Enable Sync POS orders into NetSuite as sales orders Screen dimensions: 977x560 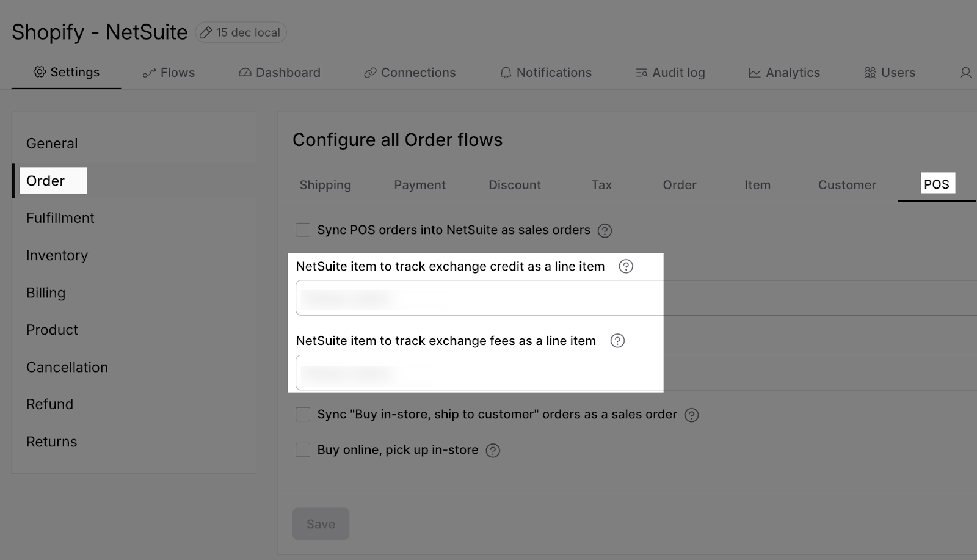(303, 230)
